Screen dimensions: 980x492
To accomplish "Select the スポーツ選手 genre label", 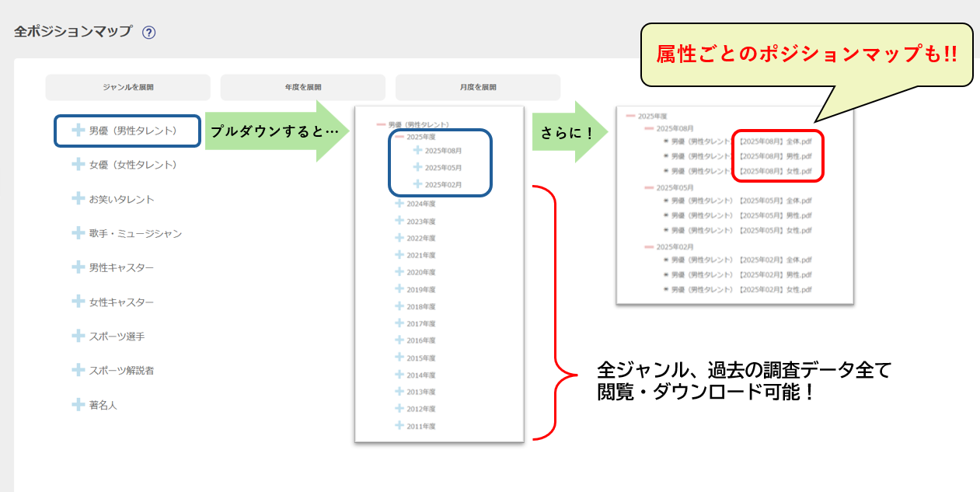I will 117,337.
